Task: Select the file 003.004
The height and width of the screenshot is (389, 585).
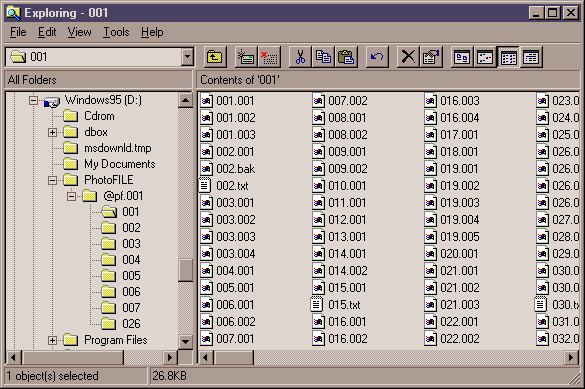Action: [228, 254]
